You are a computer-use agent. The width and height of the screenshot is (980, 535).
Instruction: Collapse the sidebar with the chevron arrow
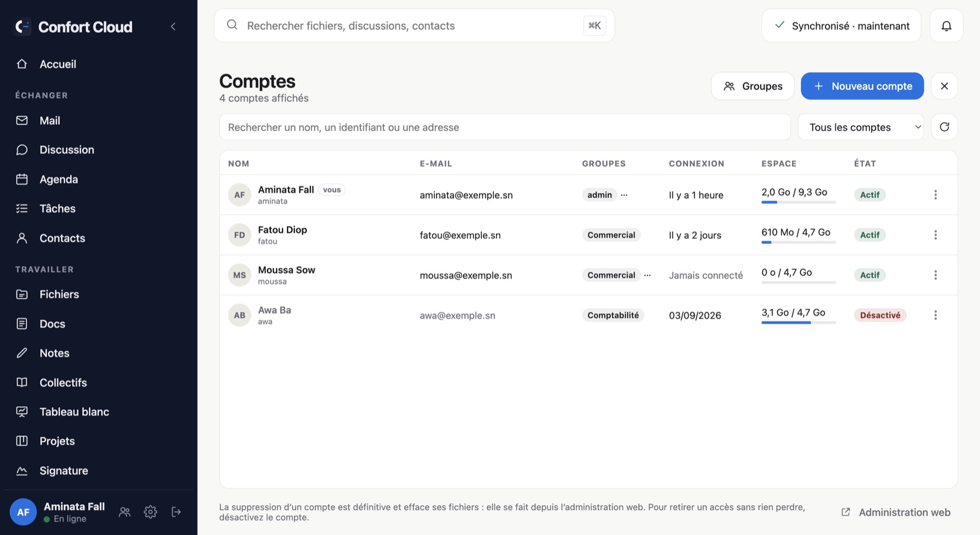point(173,26)
